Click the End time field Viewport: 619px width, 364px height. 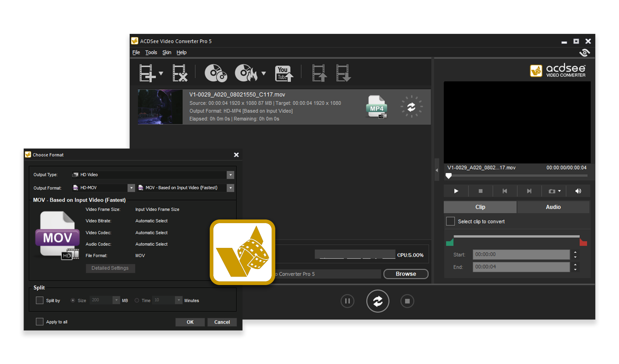[x=521, y=267]
